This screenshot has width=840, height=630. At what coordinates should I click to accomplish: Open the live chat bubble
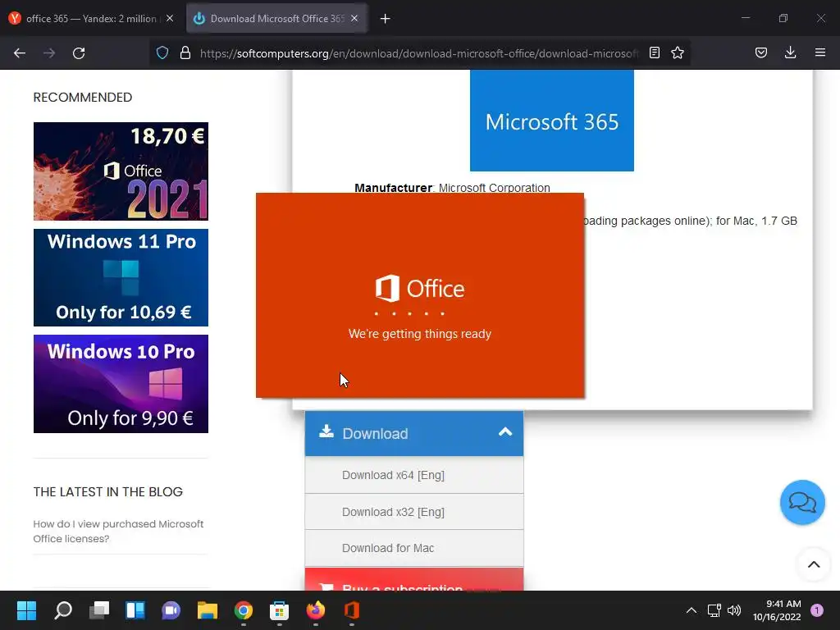802,503
